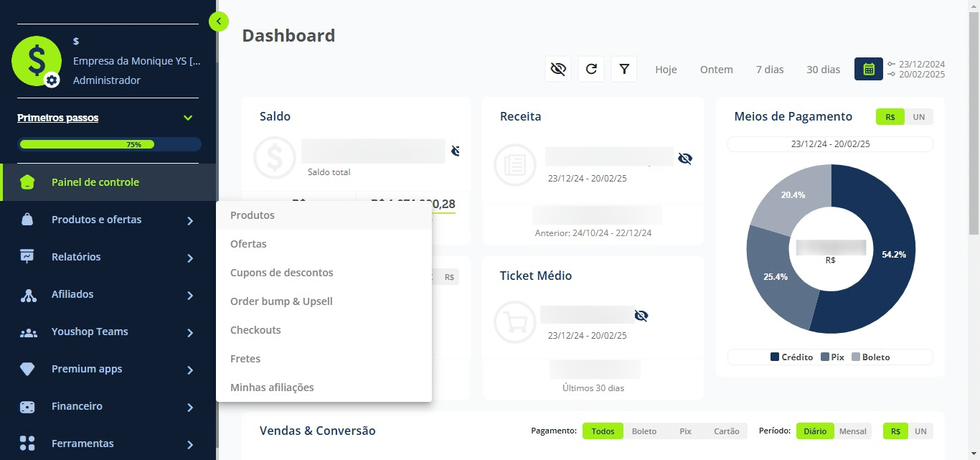
Task: Click the Painel de controle home icon
Action: tap(27, 182)
